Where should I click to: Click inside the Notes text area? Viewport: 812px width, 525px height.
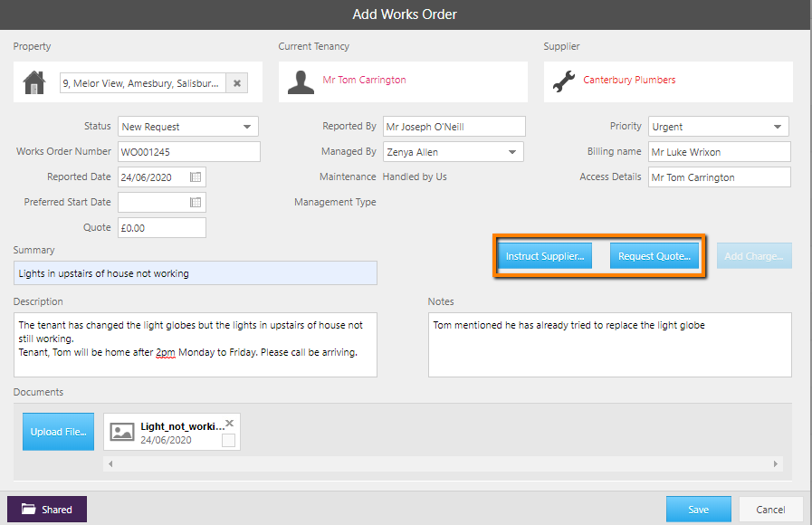pyautogui.click(x=610, y=345)
